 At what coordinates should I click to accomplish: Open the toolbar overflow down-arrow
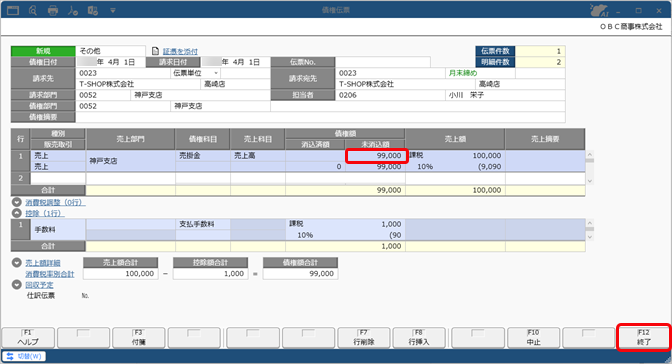point(113,10)
